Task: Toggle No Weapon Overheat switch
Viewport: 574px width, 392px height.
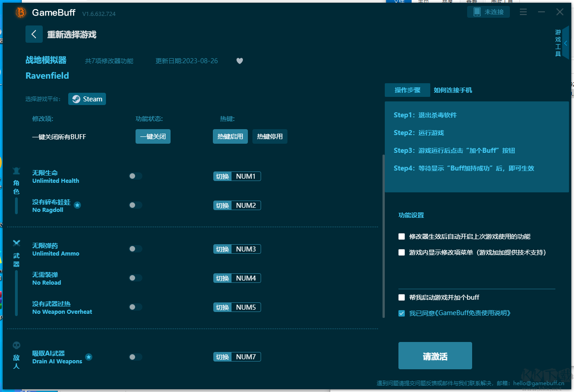Action: point(136,307)
